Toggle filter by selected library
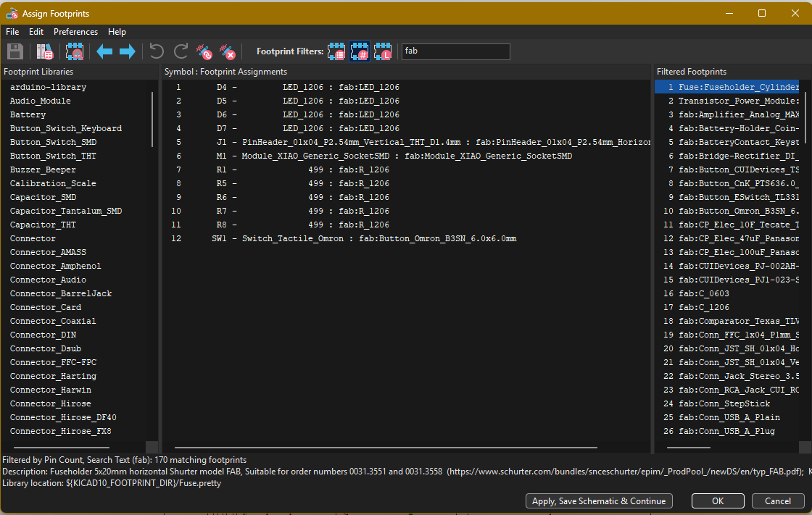 [x=383, y=51]
